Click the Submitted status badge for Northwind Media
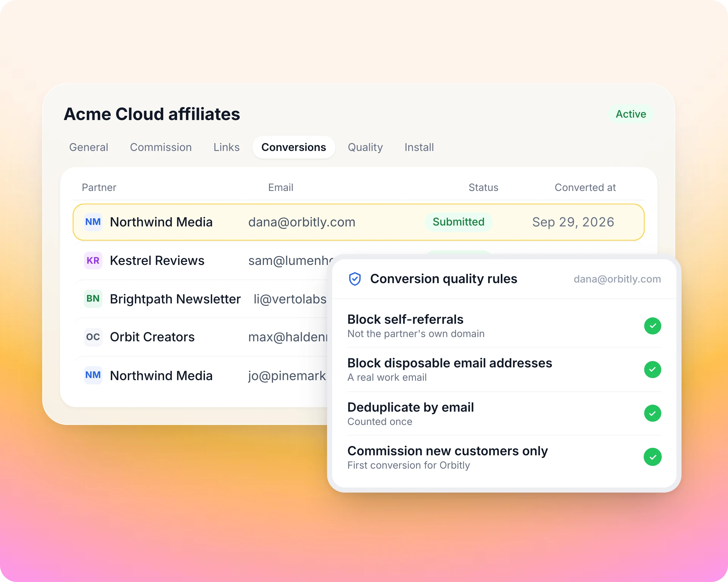This screenshot has width=728, height=582. (x=458, y=222)
